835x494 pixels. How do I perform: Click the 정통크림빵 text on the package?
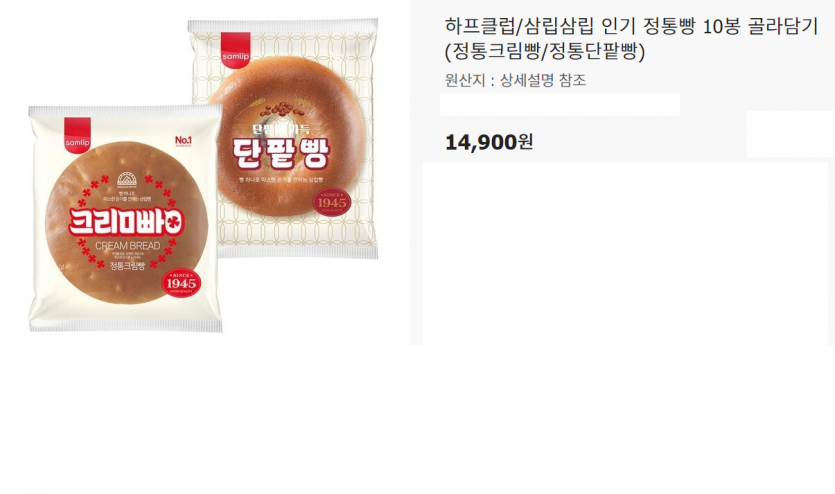click(127, 266)
